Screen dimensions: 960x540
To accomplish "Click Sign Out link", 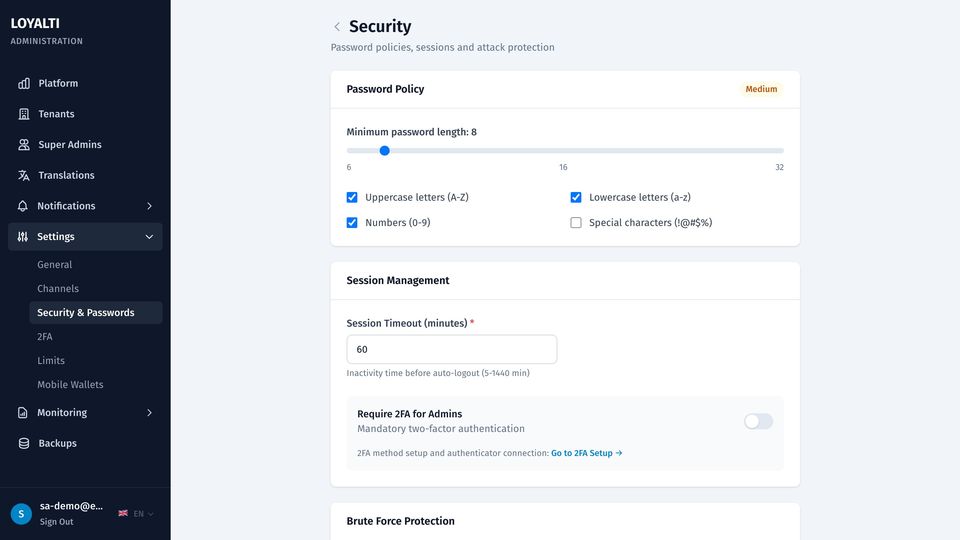I will click(x=56, y=522).
